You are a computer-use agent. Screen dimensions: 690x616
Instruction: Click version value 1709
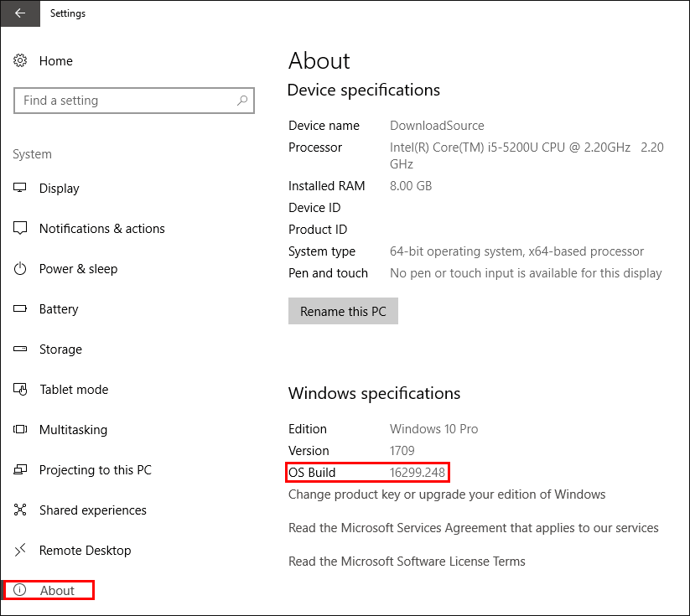tap(402, 451)
